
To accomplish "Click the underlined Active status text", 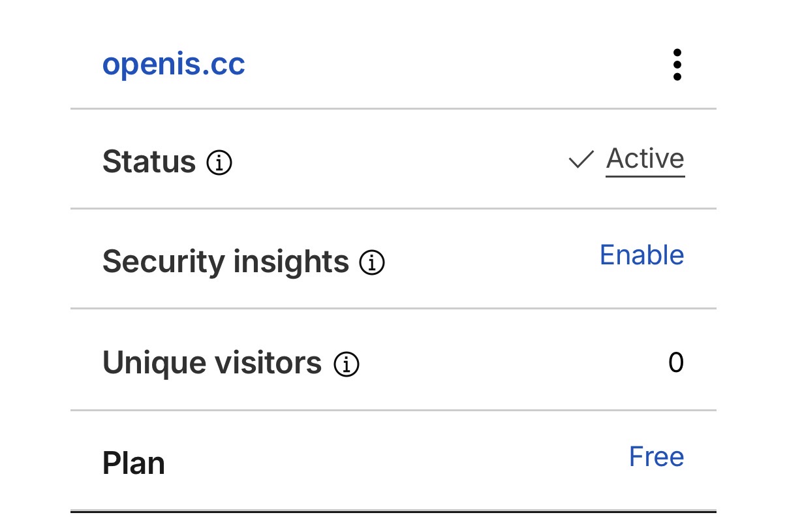I will [645, 159].
